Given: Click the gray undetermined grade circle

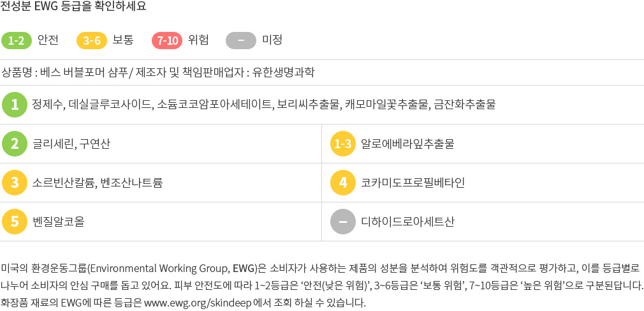Looking at the screenshot, I should click(x=343, y=222).
